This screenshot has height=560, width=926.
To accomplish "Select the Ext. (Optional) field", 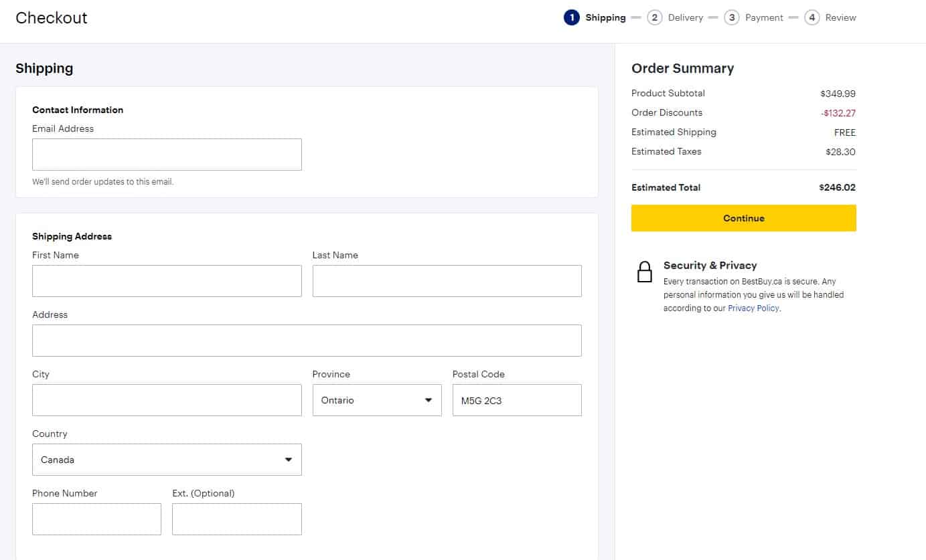I will [236, 519].
